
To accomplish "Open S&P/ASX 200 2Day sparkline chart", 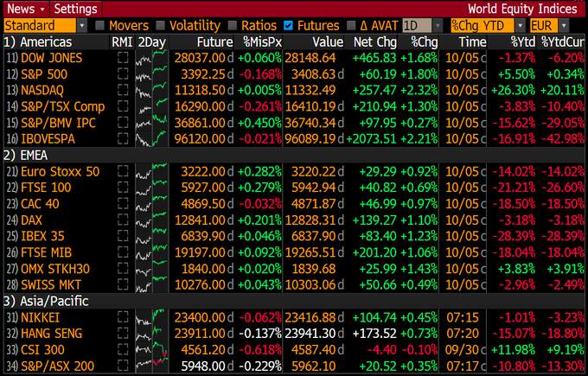I will coord(151,366).
